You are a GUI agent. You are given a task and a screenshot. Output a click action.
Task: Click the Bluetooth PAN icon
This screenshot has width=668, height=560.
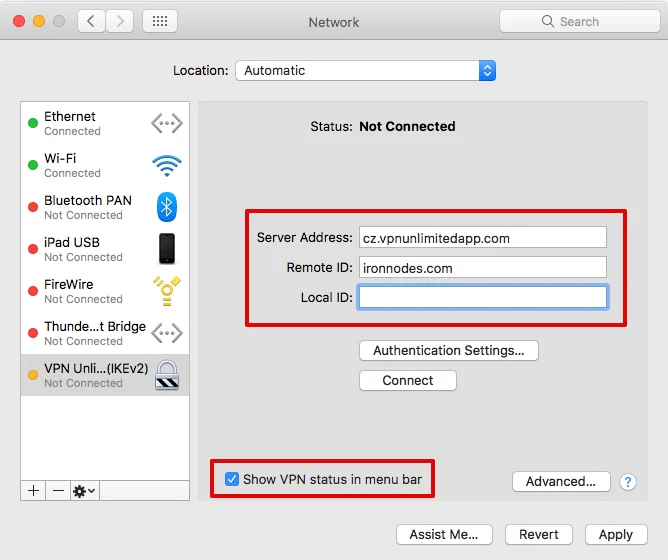[166, 207]
